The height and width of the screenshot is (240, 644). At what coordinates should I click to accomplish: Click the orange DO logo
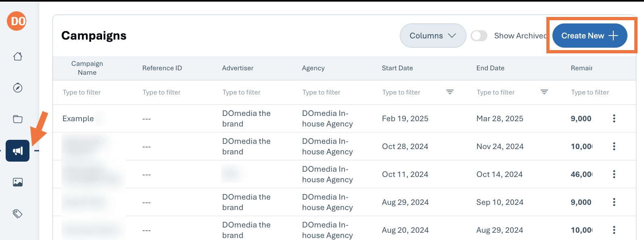click(x=17, y=21)
